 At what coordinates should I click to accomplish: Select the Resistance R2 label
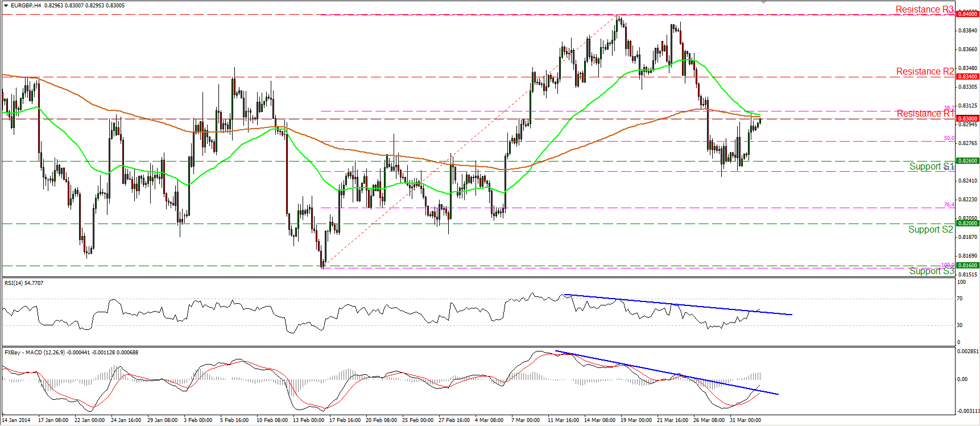[925, 72]
